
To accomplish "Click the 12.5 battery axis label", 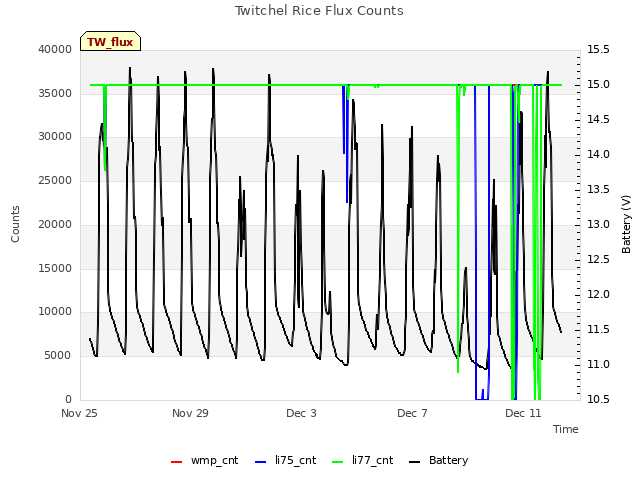I will (598, 260).
